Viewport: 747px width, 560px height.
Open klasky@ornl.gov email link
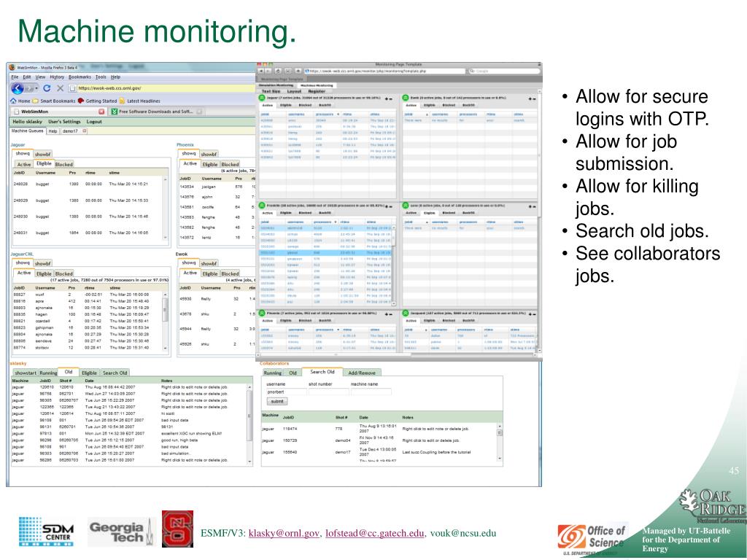[284, 533]
